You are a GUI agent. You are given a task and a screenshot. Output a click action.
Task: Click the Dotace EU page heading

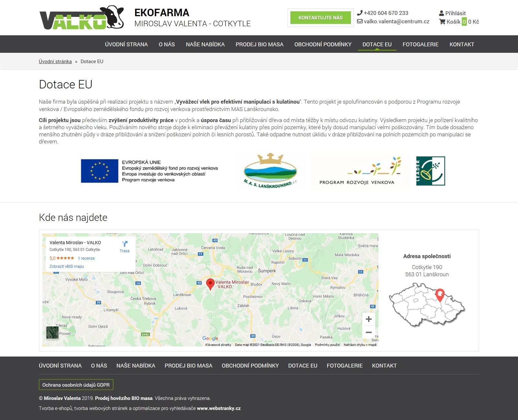click(66, 84)
